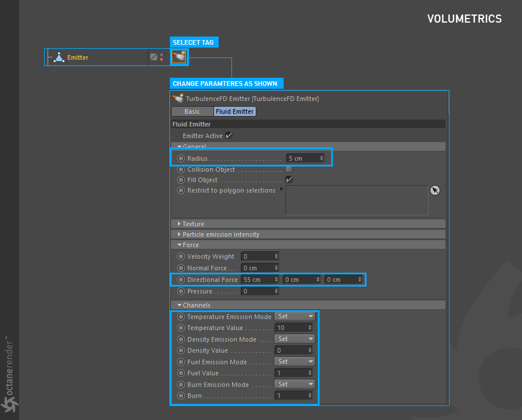
Task: Click Radius stepper arrows
Action: point(321,158)
